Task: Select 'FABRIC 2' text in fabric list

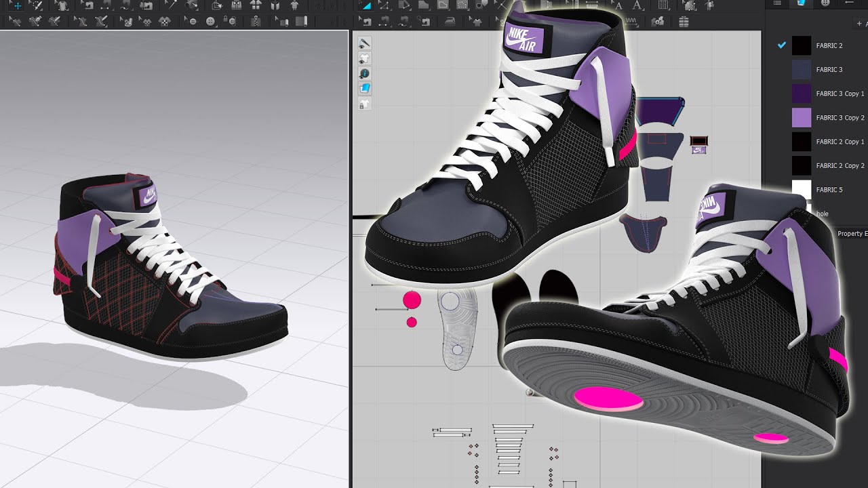Action: pyautogui.click(x=829, y=45)
